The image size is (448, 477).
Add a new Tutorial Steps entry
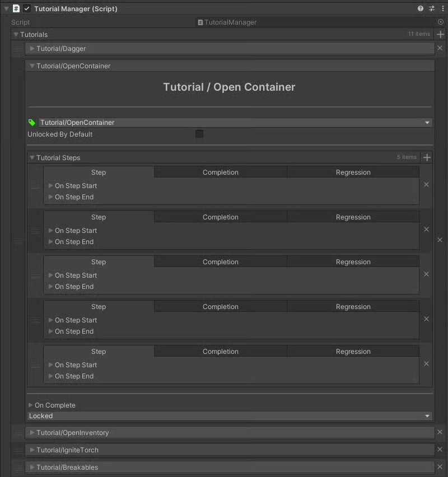point(427,157)
